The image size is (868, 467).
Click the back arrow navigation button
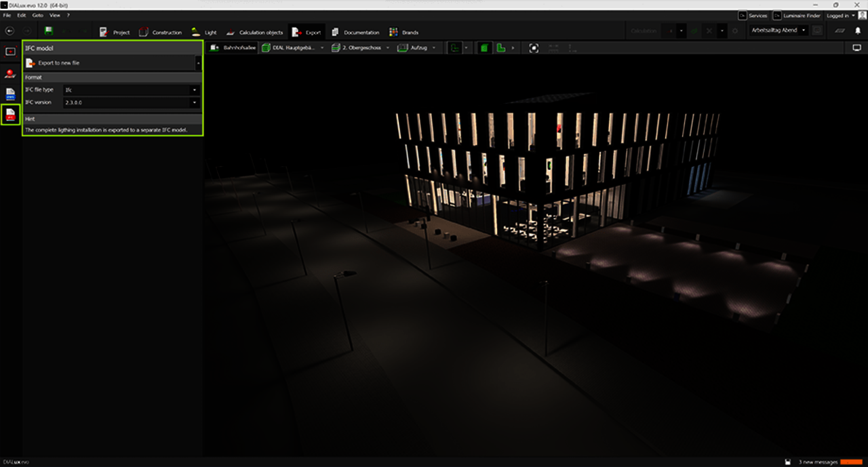tap(9, 31)
